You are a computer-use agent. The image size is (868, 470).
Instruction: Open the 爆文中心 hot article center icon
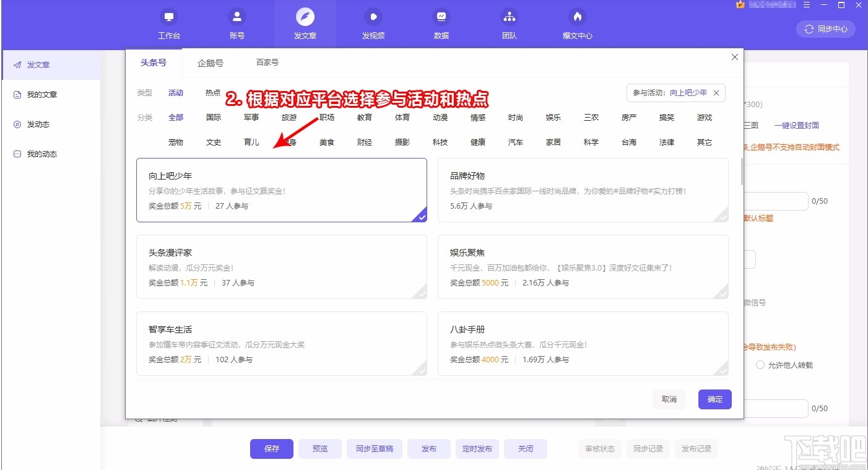577,24
